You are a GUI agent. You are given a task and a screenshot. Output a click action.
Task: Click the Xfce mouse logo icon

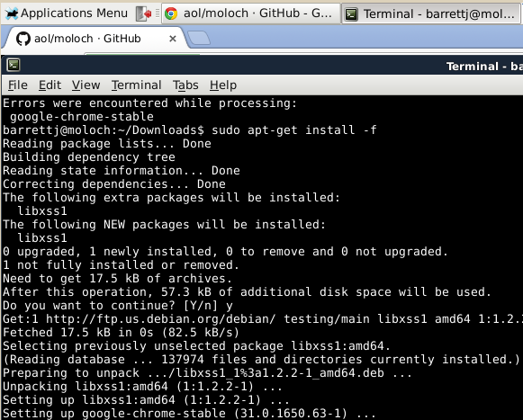pos(12,13)
